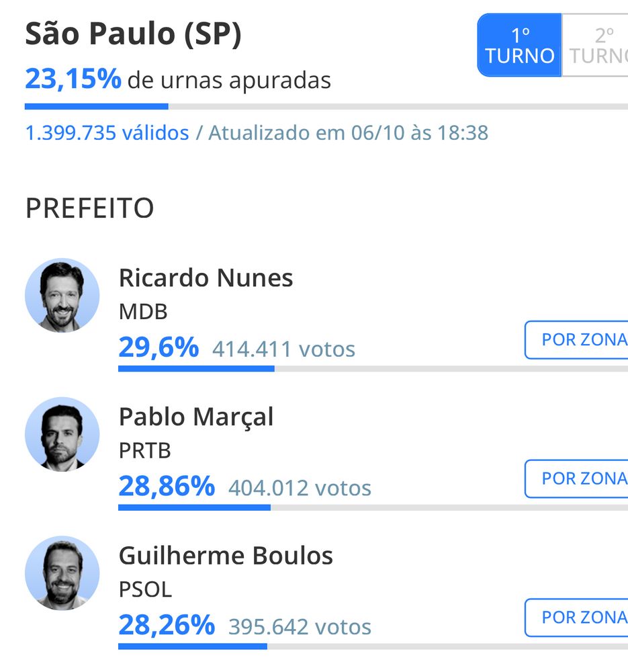Screen dimensions: 628x672
Task: Click Guilherme Boulos 28,26% vote bar
Action: [x=373, y=646]
